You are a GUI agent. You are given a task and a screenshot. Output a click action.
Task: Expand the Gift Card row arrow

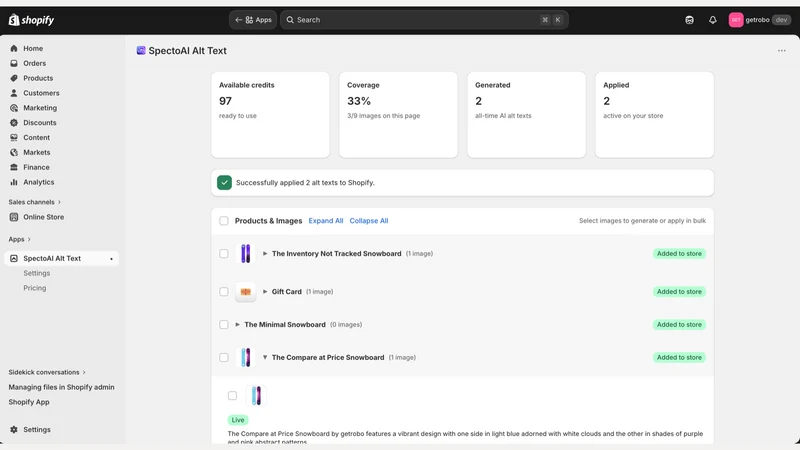click(265, 291)
